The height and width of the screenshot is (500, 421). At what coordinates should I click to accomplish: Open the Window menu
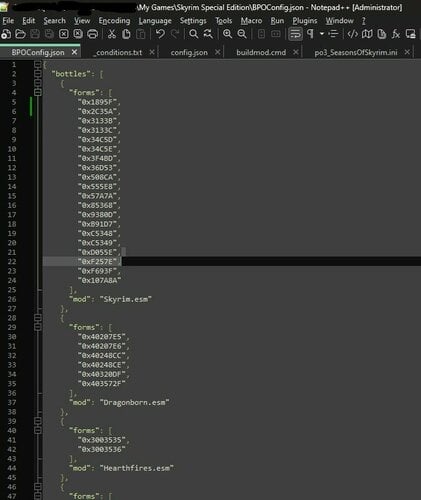click(x=339, y=21)
